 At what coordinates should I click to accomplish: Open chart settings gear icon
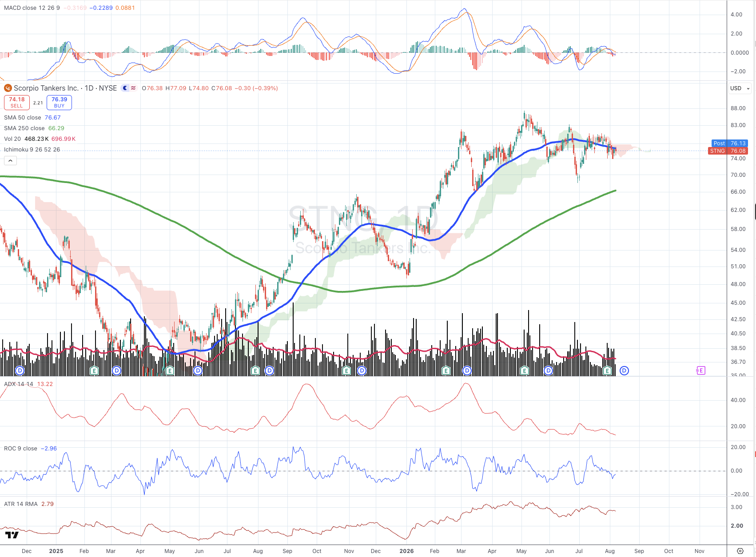coord(740,551)
